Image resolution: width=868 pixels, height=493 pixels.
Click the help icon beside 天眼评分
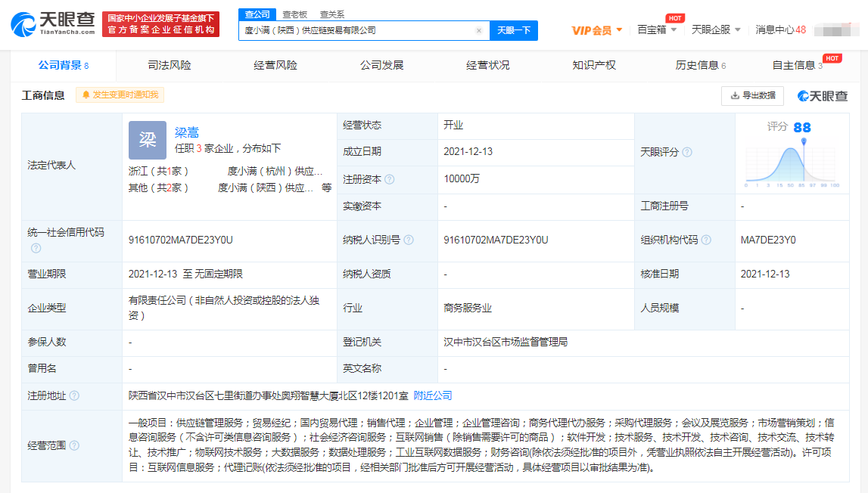687,152
